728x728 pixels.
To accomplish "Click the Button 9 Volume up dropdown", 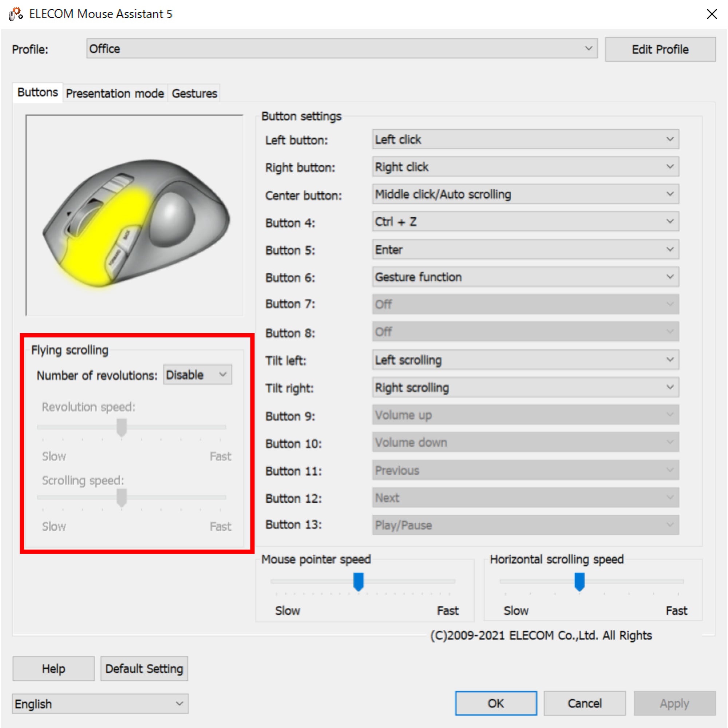I will (526, 415).
